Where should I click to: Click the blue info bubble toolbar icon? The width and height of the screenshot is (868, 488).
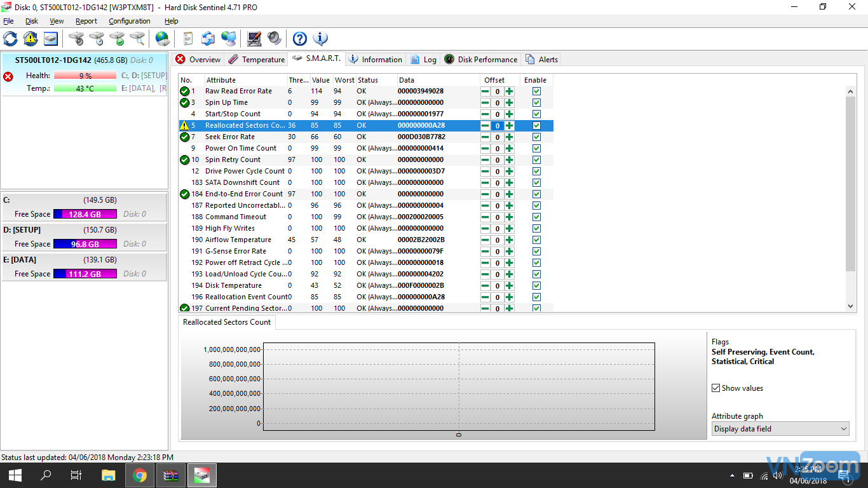click(320, 39)
